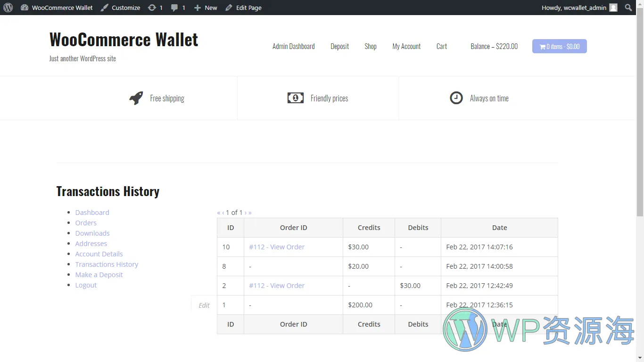Open the Deposit nav item
This screenshot has width=644, height=362.
pyautogui.click(x=340, y=46)
